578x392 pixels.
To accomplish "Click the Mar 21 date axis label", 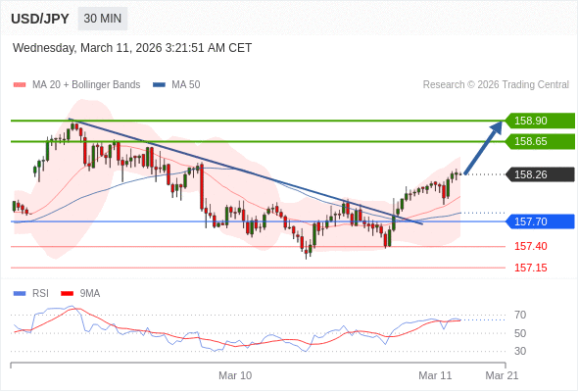I will (502, 375).
